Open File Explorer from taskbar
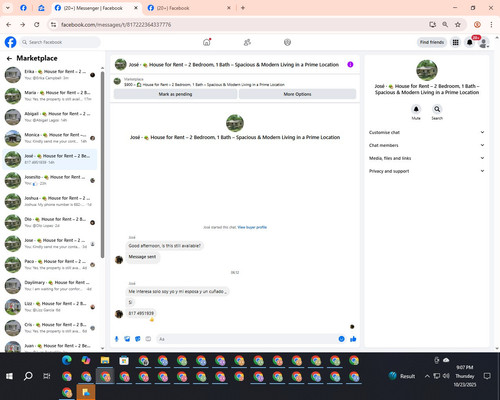500x400 pixels. coord(105,360)
